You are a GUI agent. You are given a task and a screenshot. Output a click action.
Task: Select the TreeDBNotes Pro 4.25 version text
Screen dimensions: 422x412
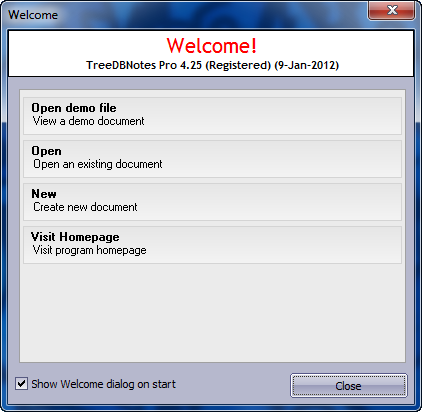click(x=144, y=65)
